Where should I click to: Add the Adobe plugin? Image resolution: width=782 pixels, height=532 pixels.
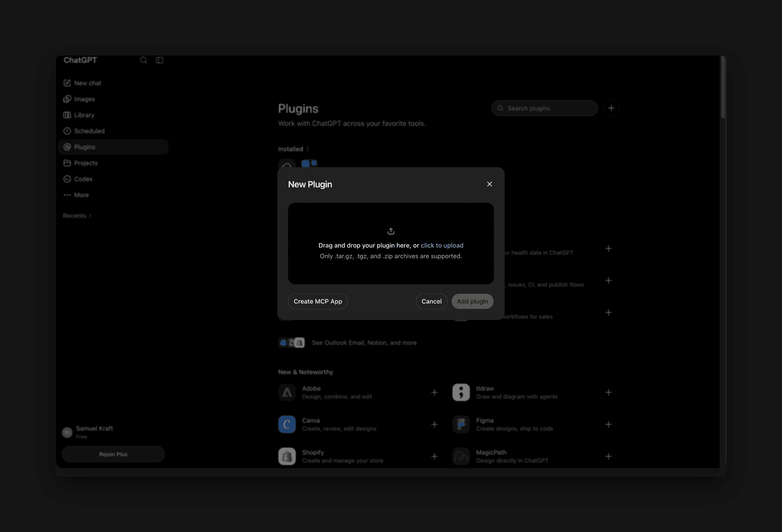[x=435, y=392]
